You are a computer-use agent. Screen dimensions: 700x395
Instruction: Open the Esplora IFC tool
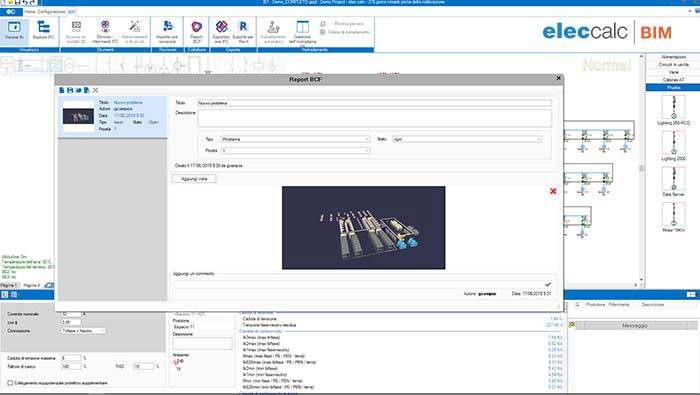pos(43,31)
